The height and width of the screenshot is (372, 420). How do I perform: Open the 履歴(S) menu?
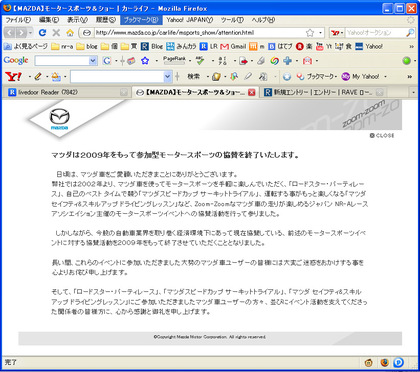(106, 20)
